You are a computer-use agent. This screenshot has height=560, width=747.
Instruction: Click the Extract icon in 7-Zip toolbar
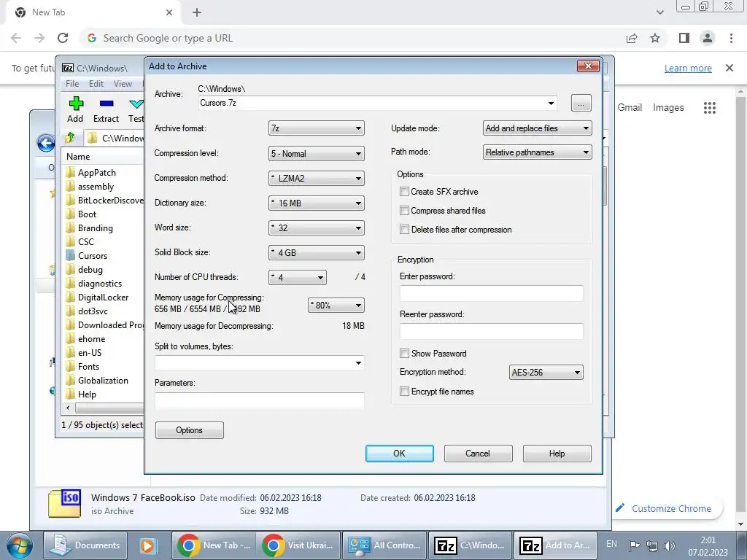click(x=107, y=104)
